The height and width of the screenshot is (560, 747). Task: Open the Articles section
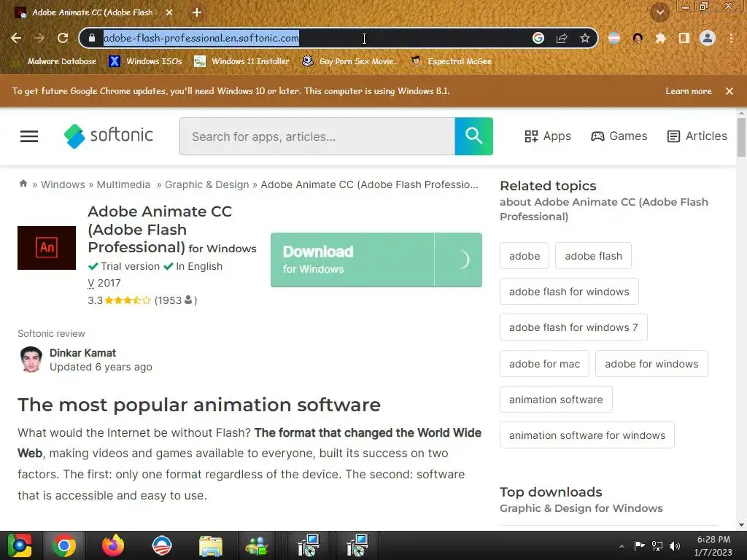[x=697, y=136]
